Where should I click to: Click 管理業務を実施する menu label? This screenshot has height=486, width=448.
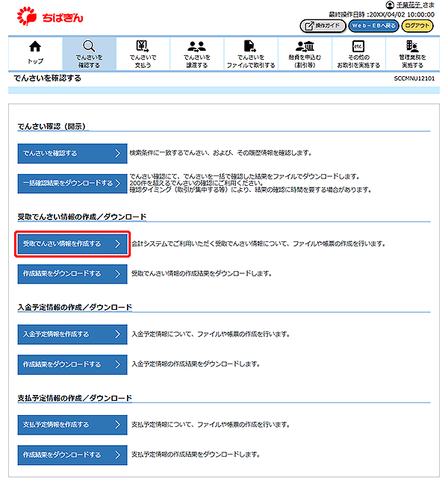[x=413, y=61]
